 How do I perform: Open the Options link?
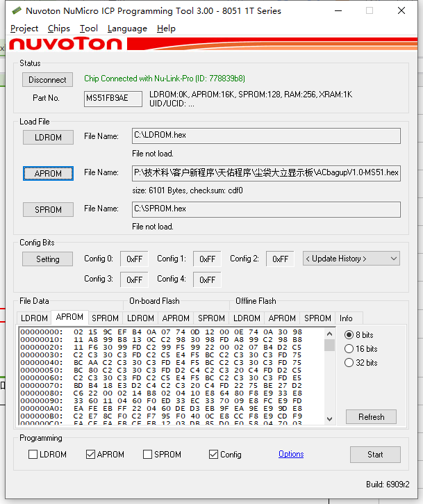coord(291,454)
